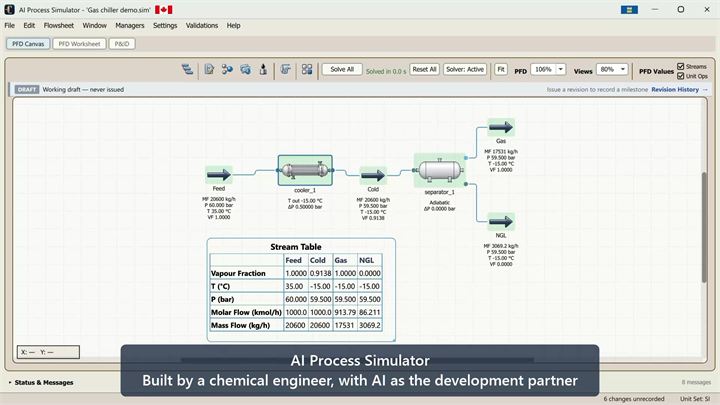Click the arrow after Revision History
This screenshot has width=720, height=405.
705,90
